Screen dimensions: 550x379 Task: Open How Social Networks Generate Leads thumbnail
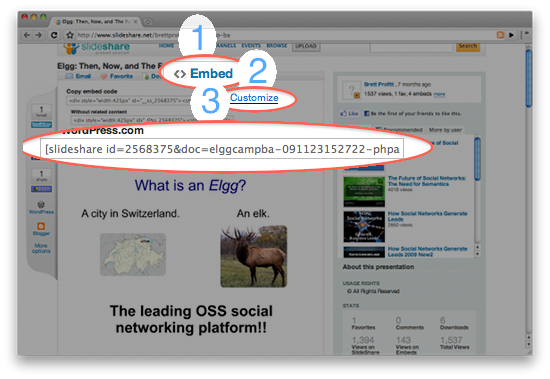point(364,226)
